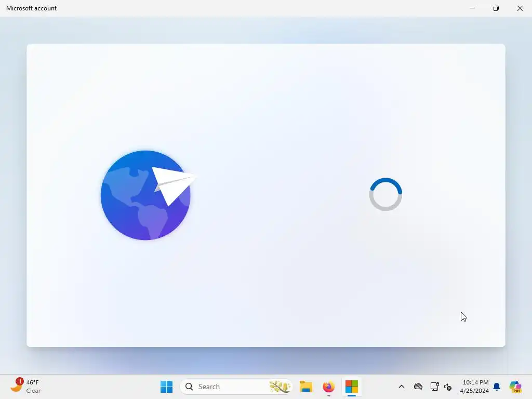Launch Copilot preview from the taskbar
The height and width of the screenshot is (399, 532).
(515, 387)
